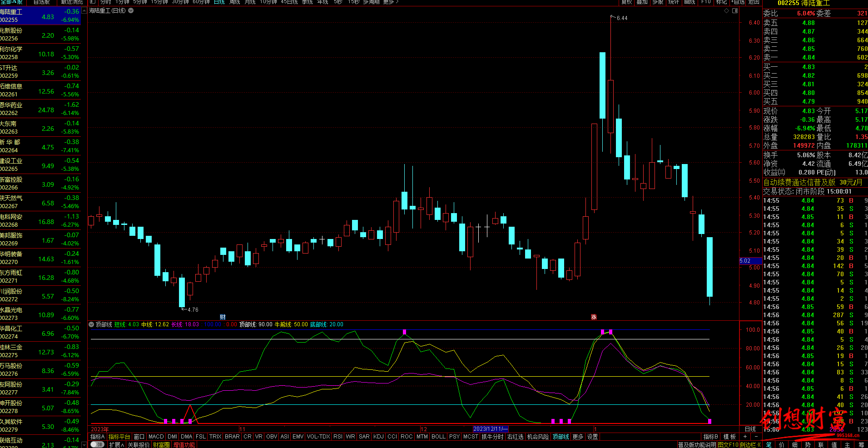Click the 标记 toolbar button
The height and width of the screenshot is (448, 868).
pyautogui.click(x=722, y=2)
